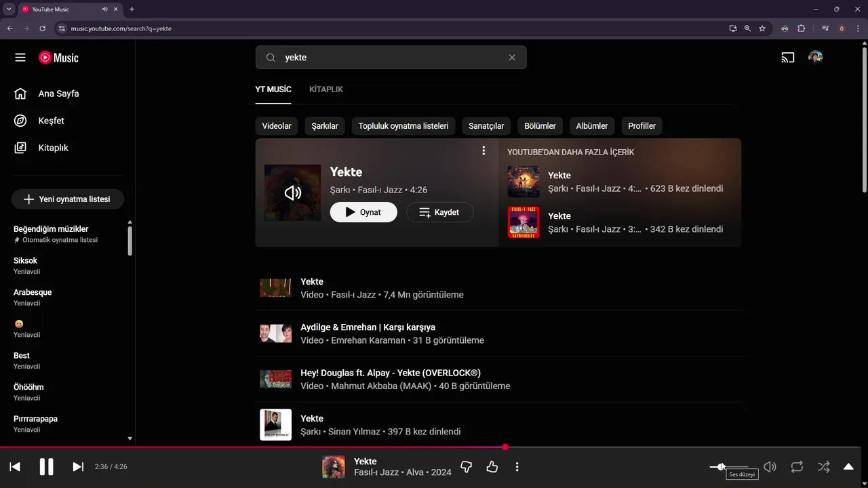Screen dimensions: 868x488
Task: Click the browser zoom magnifier icon
Action: point(747,28)
